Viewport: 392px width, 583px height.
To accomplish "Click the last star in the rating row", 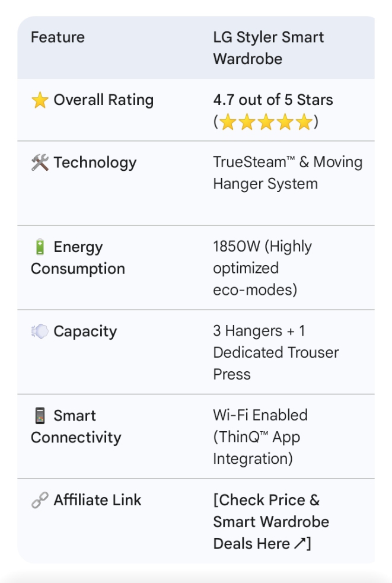I will pyautogui.click(x=304, y=122).
